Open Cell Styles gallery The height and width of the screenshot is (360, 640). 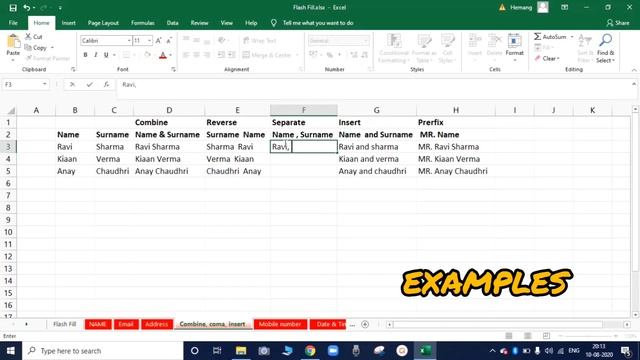coord(447,48)
